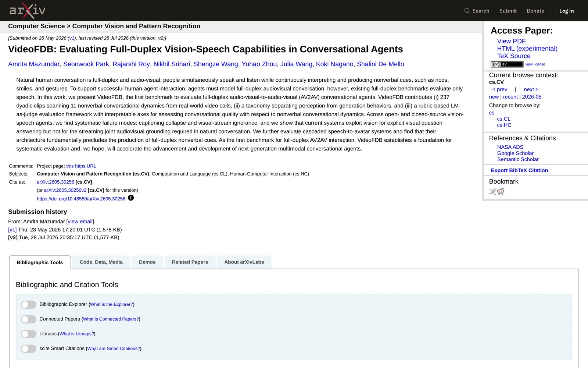The width and height of the screenshot is (588, 368).
Task: Open the project page https URL
Action: coord(81,166)
